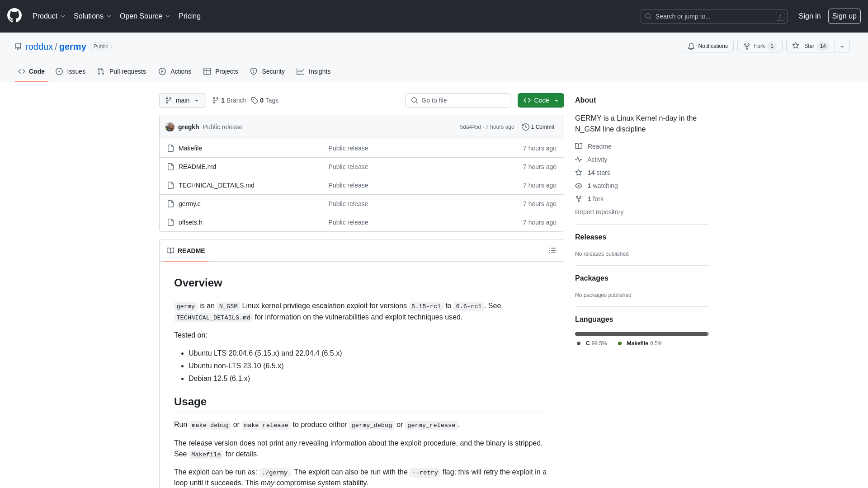
Task: Click the README.md file icon
Action: coord(170,167)
